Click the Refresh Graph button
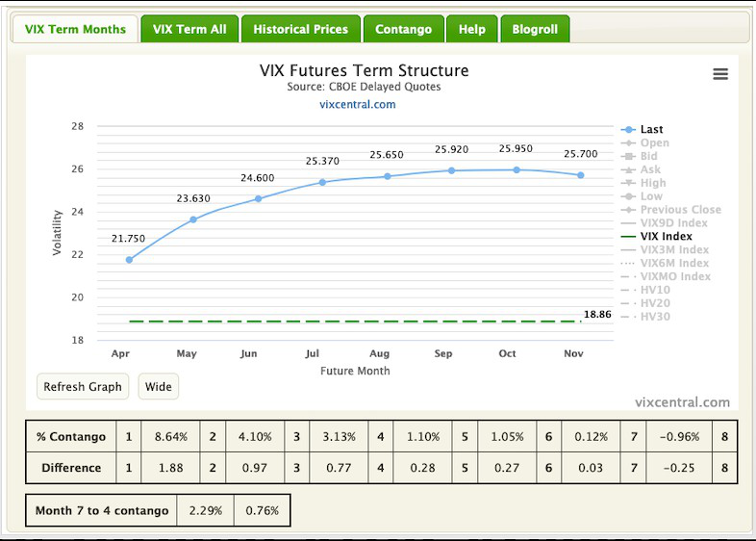The width and height of the screenshot is (756, 541). 83,387
